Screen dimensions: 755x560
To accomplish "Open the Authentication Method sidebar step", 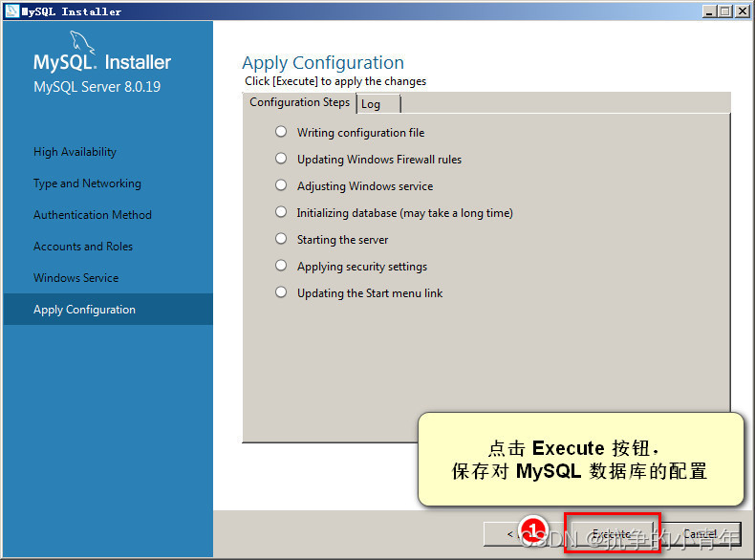I will click(93, 215).
